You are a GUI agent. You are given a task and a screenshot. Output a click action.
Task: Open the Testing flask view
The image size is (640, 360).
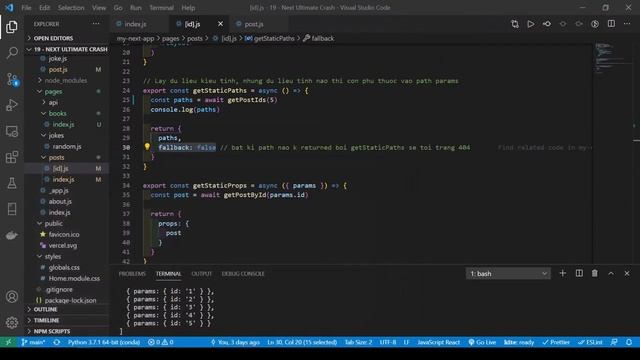click(x=12, y=183)
